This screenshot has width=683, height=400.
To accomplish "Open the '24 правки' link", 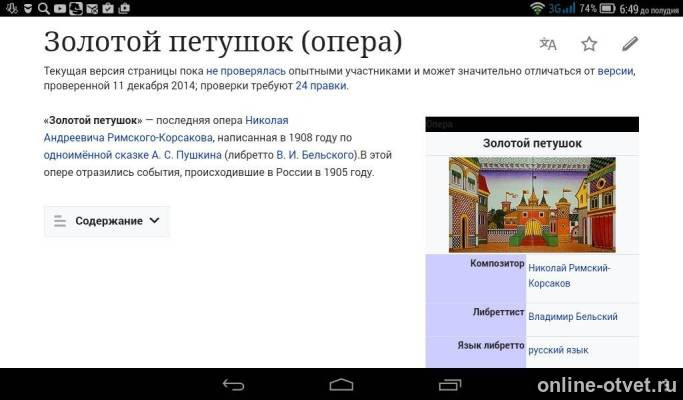I will 321,86.
